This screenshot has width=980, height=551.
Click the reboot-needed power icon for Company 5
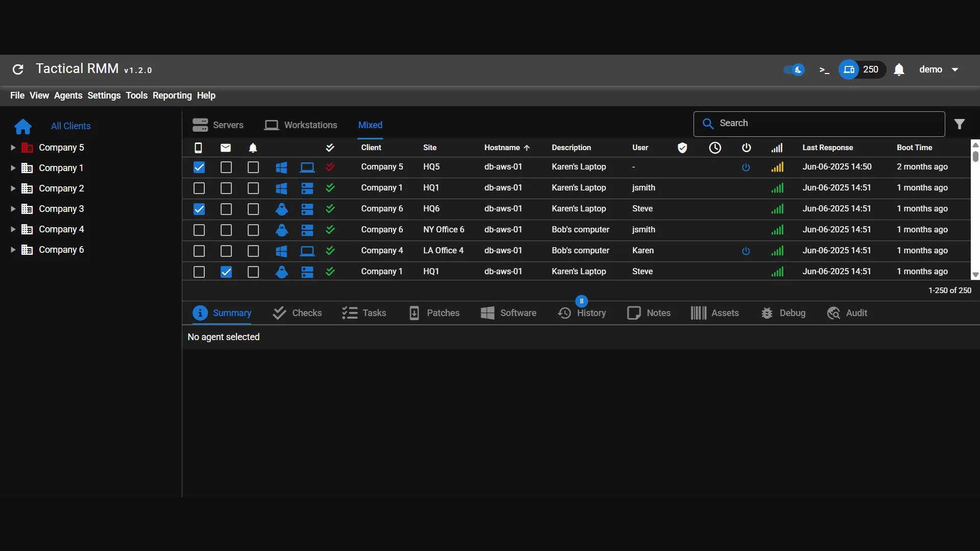(x=746, y=167)
